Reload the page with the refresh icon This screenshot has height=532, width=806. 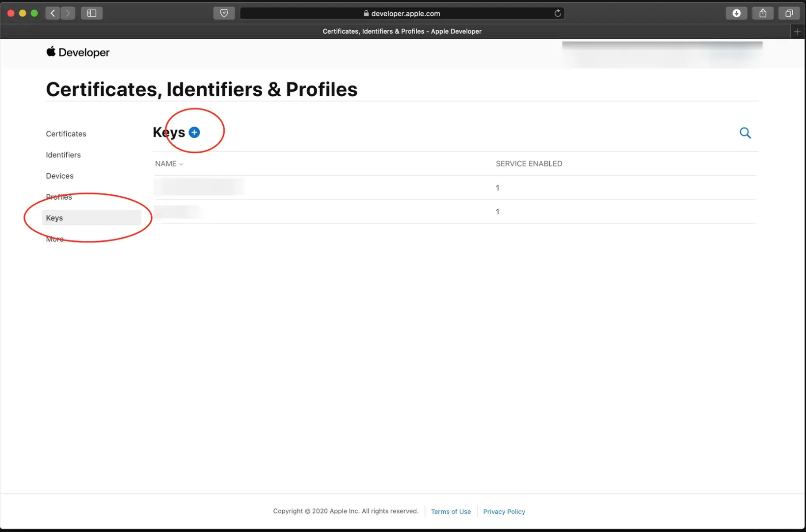pos(558,13)
